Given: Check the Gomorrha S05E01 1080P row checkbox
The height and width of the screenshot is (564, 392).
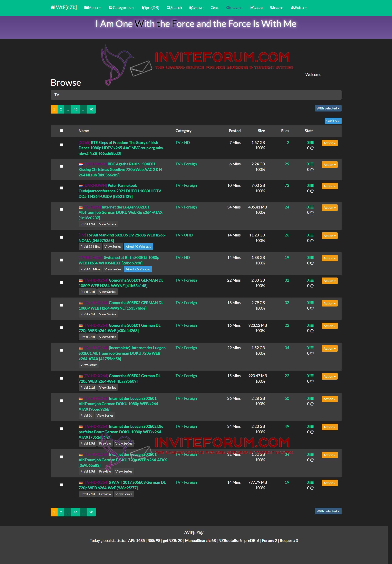Looking at the screenshot, I should coord(62,282).
